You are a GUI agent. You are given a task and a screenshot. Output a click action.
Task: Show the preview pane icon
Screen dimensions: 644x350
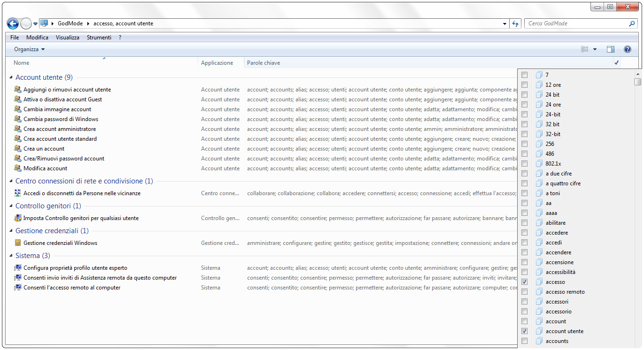pos(611,49)
